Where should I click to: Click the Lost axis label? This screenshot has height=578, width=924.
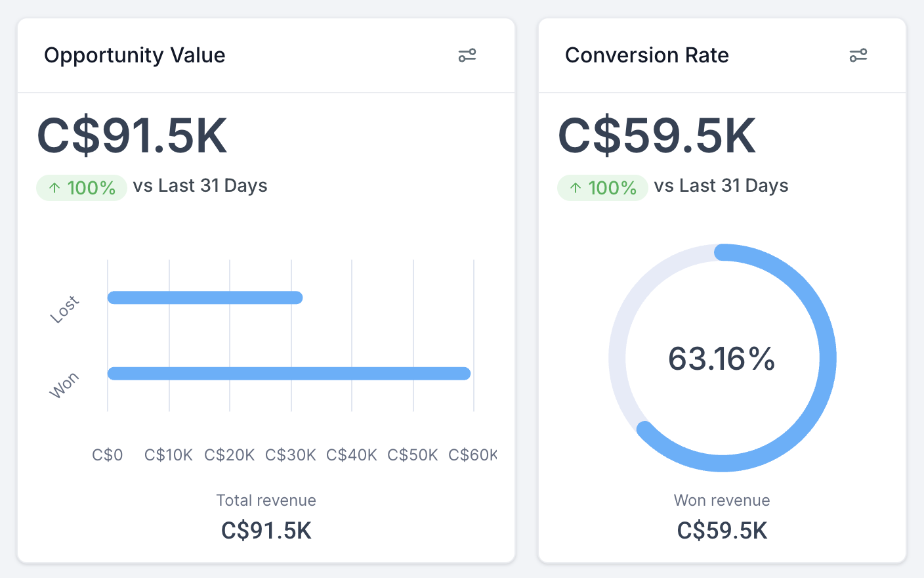(65, 309)
